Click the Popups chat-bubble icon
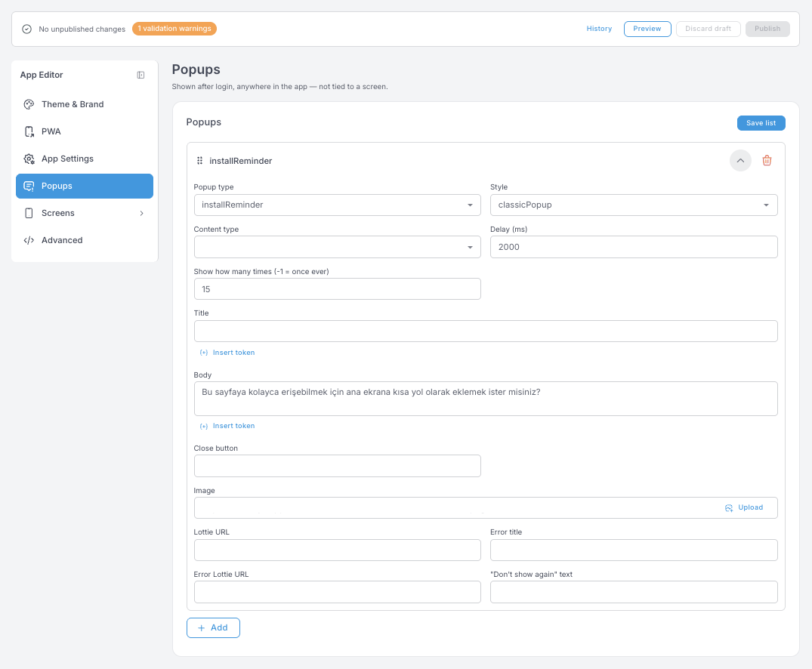Viewport: 812px width, 669px height. 29,186
